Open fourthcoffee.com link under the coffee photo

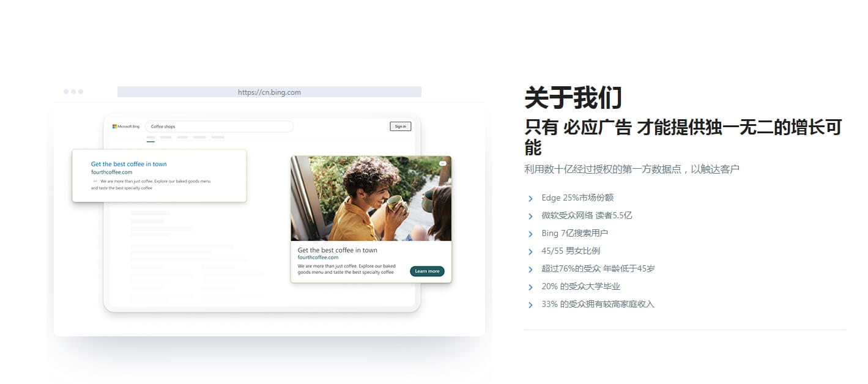point(317,257)
